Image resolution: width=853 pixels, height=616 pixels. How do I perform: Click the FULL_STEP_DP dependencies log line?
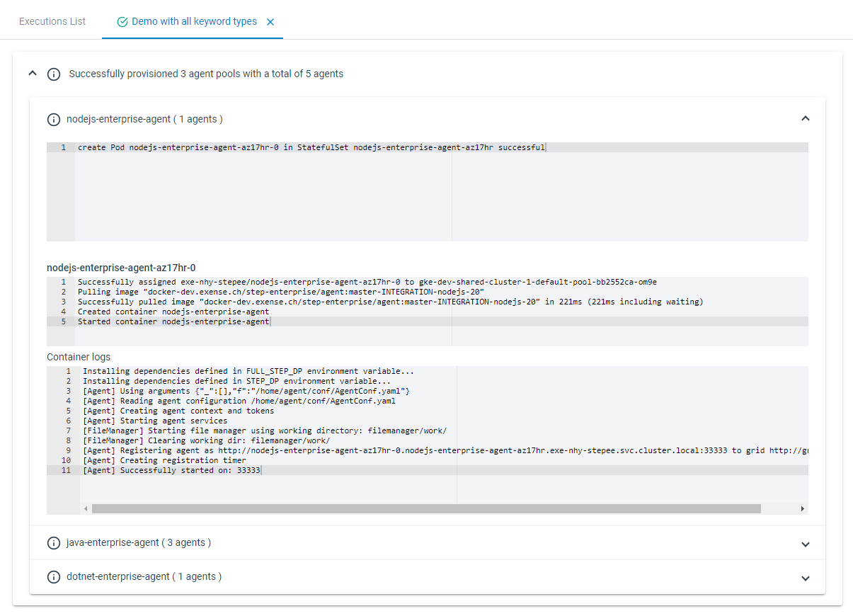248,371
